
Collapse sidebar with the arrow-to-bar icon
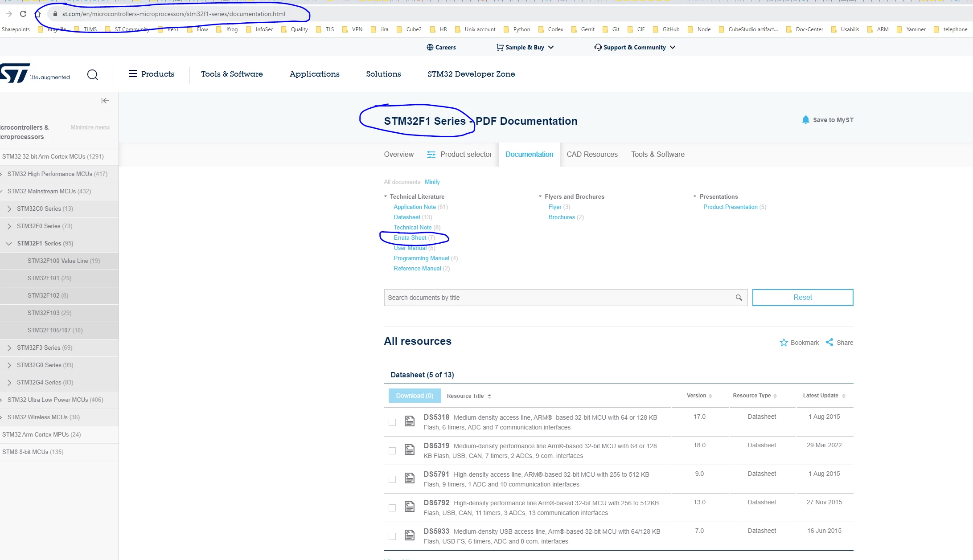point(105,101)
